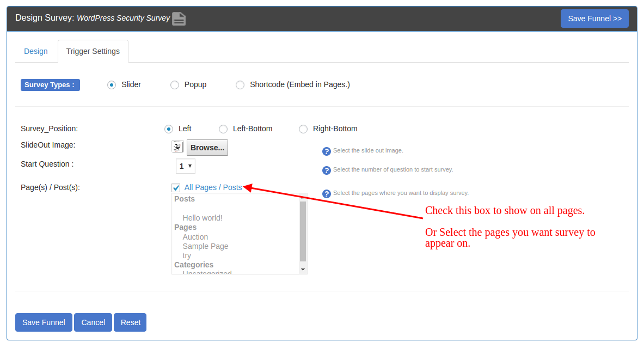Image resolution: width=644 pixels, height=354 pixels.
Task: Choose Popup survey type
Action: (x=175, y=85)
